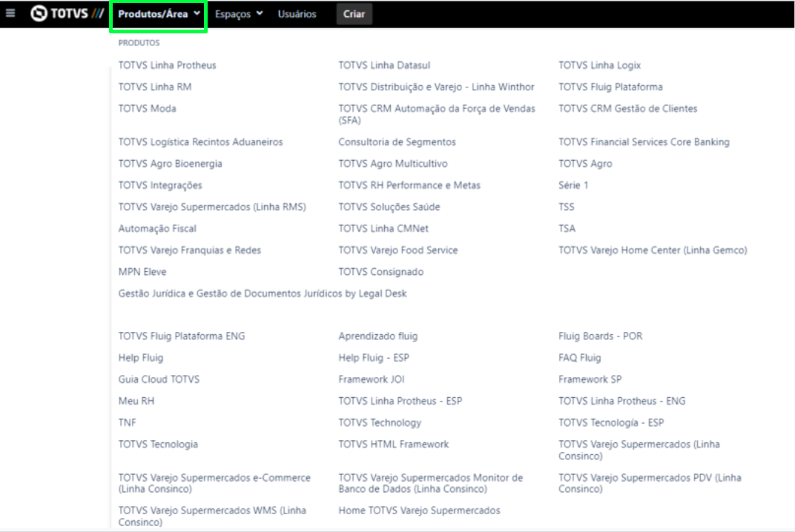The height and width of the screenshot is (532, 795).
Task: Open the TOTVS Tecnologia link without ESP
Action: (x=158, y=445)
